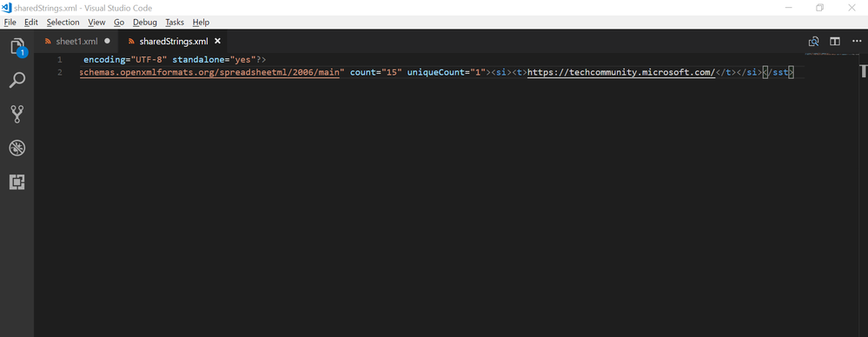
Task: Open the More Actions ellipsis menu
Action: [857, 42]
